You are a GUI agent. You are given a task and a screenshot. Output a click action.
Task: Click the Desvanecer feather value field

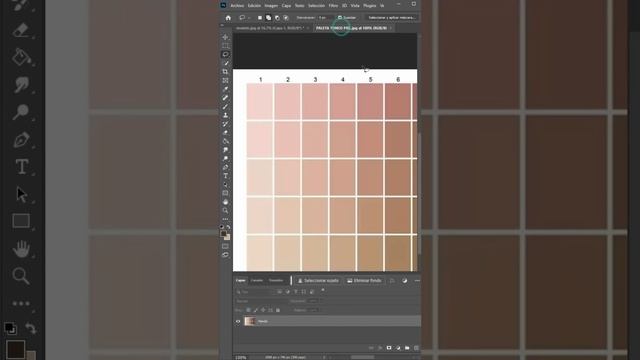pos(325,18)
